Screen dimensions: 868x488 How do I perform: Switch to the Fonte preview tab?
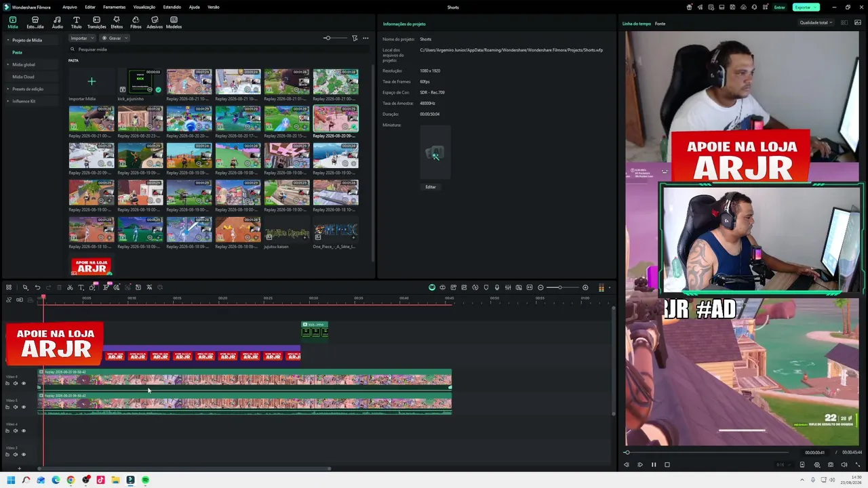tap(660, 24)
